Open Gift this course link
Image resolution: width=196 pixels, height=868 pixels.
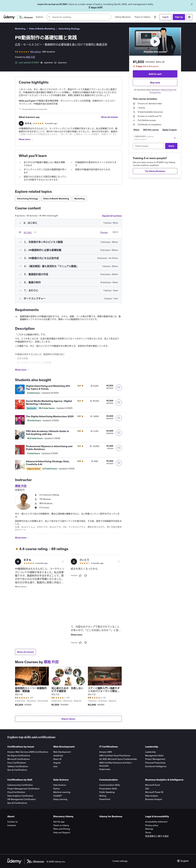[x=151, y=130]
